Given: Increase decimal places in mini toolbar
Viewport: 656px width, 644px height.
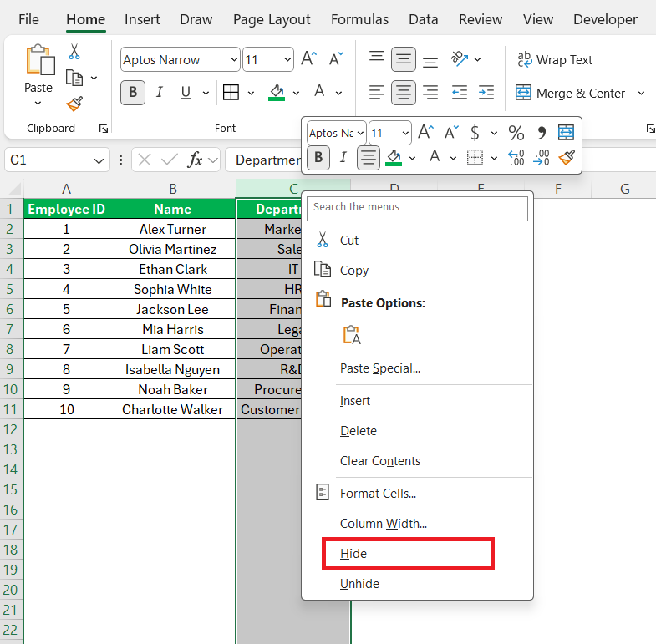Looking at the screenshot, I should point(516,158).
